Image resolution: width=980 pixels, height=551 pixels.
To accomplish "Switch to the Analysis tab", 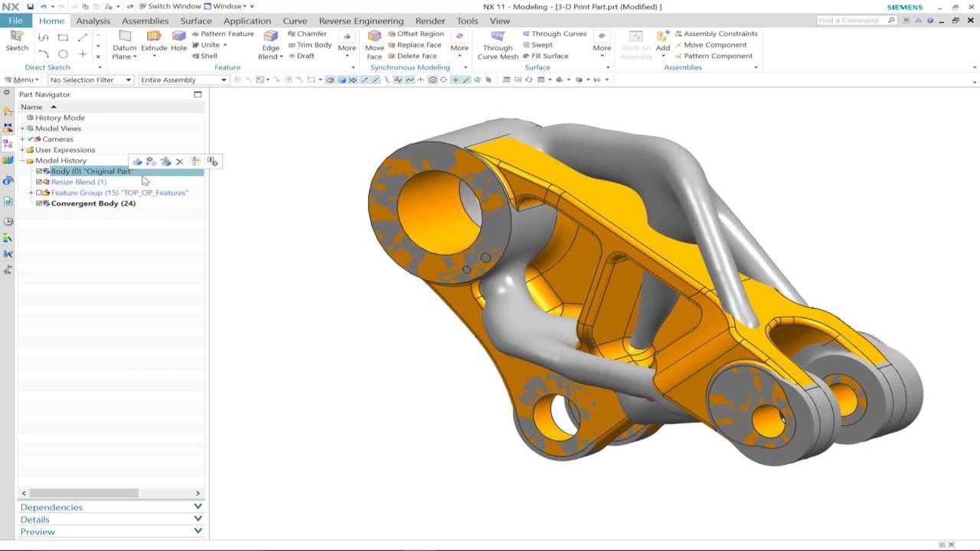I will point(93,21).
